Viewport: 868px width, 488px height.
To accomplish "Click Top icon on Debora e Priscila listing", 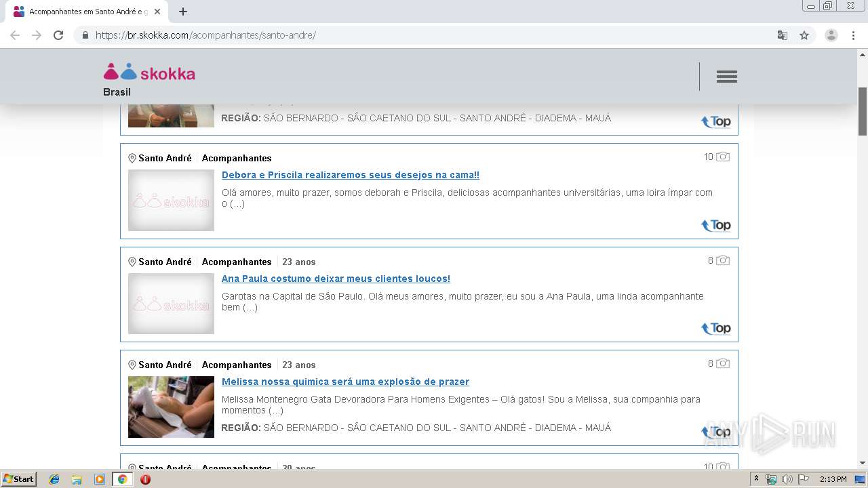I will 716,225.
